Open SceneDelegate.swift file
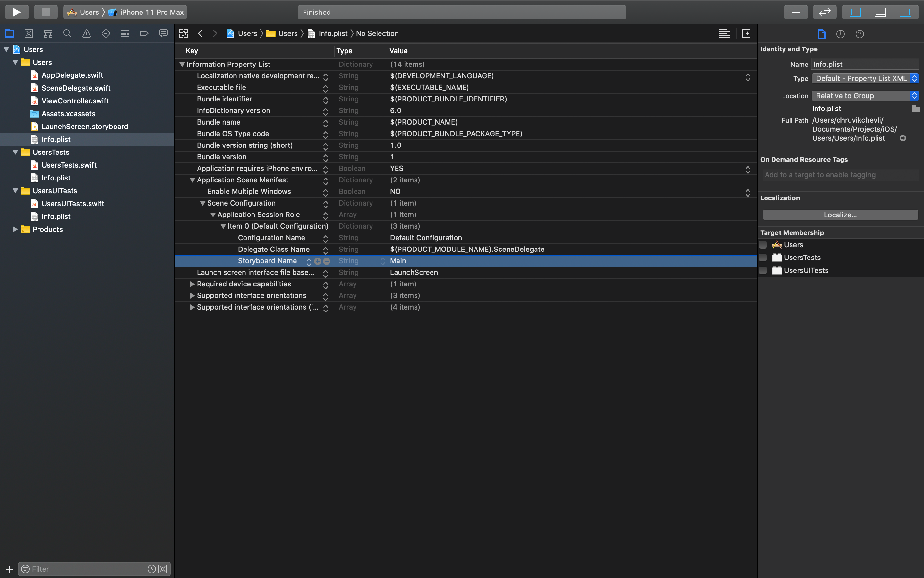This screenshot has width=924, height=578. pos(76,88)
